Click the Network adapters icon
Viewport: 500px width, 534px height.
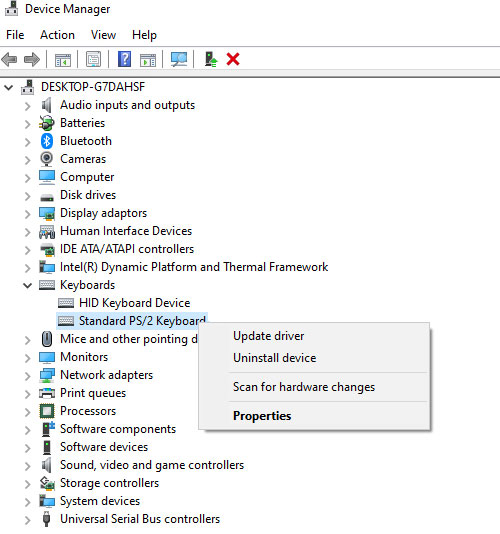point(47,375)
